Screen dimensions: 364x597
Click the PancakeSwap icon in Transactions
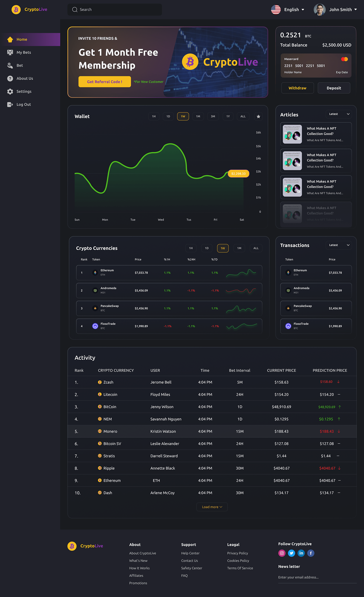pyautogui.click(x=288, y=308)
